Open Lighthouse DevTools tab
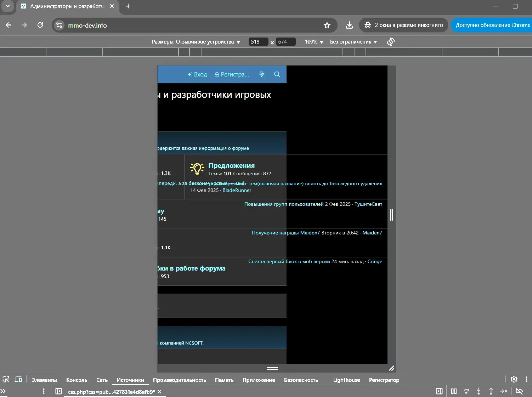The width and height of the screenshot is (532, 397). (346, 380)
